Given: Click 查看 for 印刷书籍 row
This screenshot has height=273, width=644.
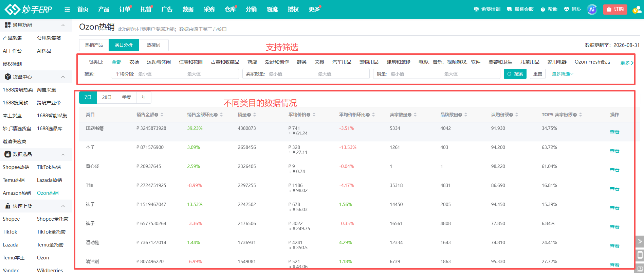Looking at the screenshot, I should pyautogui.click(x=614, y=132).
